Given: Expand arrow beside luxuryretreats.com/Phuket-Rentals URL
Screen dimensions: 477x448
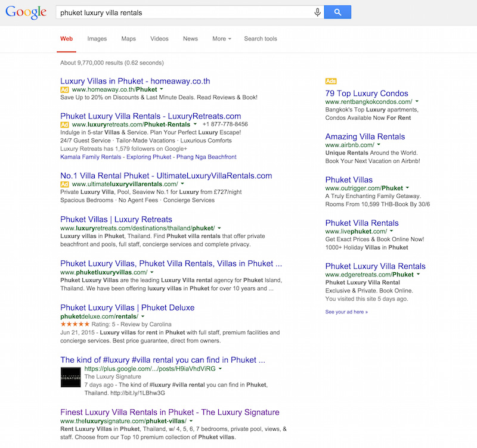Looking at the screenshot, I should (x=195, y=125).
